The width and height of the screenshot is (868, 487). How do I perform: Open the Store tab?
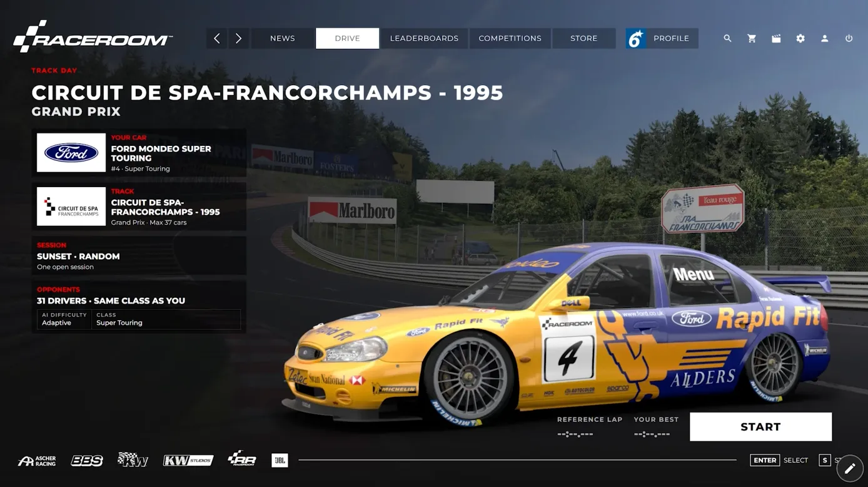tap(584, 38)
